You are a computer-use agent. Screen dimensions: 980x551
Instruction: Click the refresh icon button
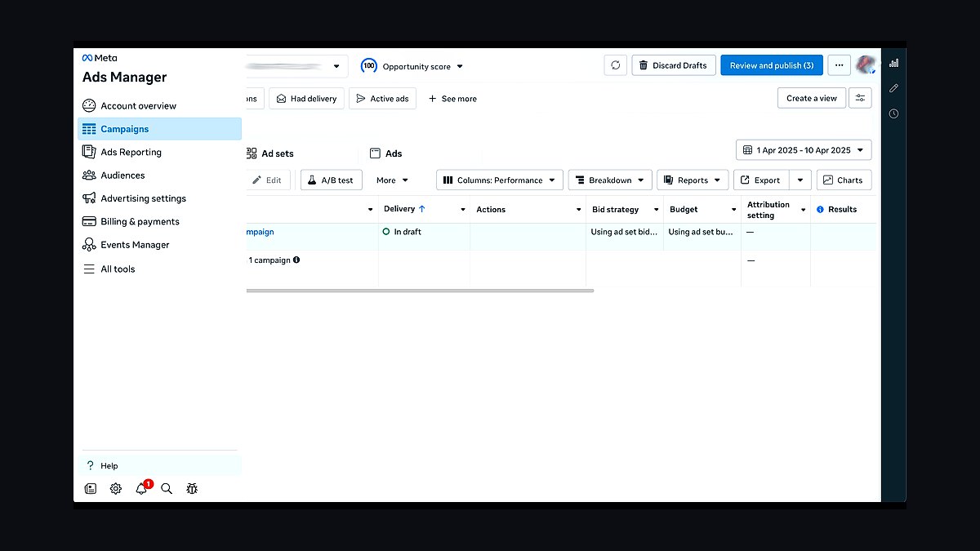(x=615, y=65)
